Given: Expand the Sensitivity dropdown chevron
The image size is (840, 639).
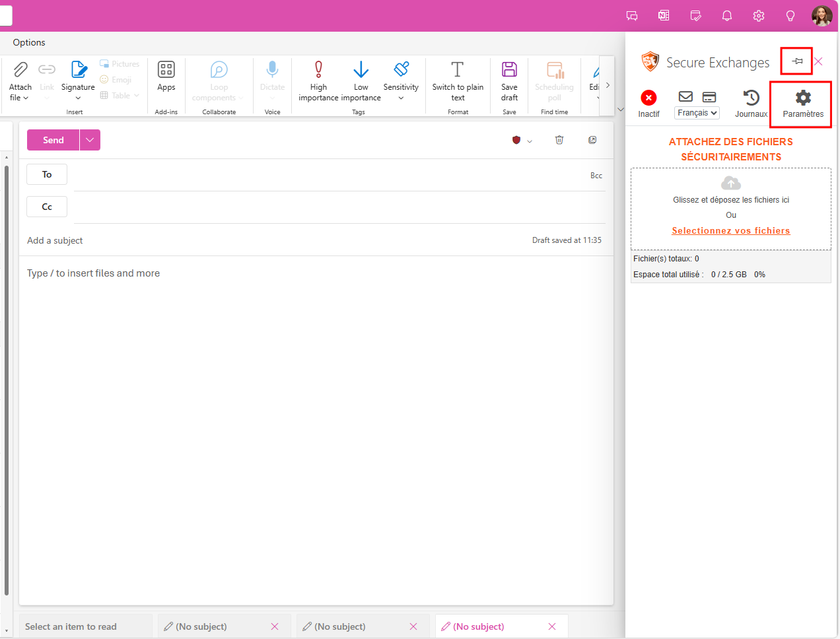Looking at the screenshot, I should click(x=401, y=98).
